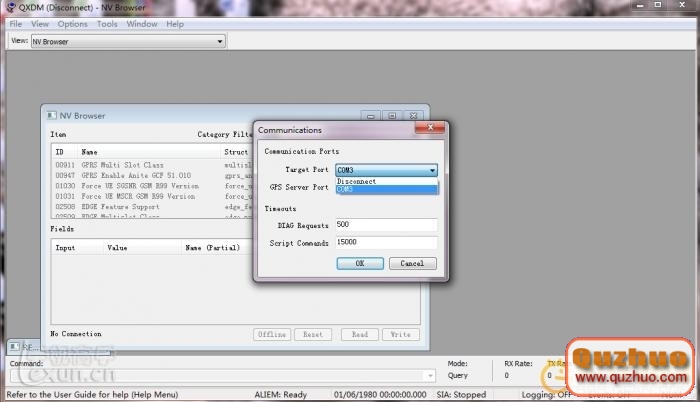Viewport: 700px width, 402px height.
Task: Click the No Connection status label
Action: pyautogui.click(x=76, y=334)
